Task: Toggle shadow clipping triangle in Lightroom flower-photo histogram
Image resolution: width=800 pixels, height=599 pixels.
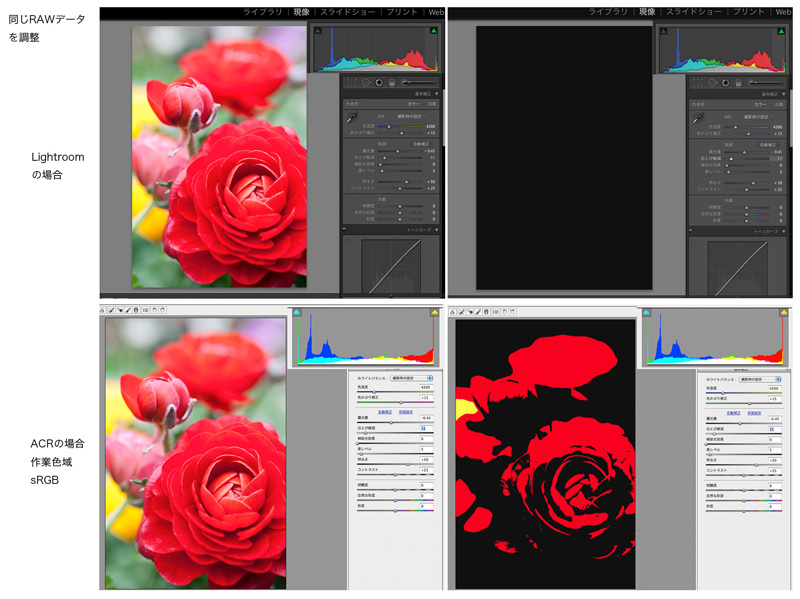Action: 317,31
